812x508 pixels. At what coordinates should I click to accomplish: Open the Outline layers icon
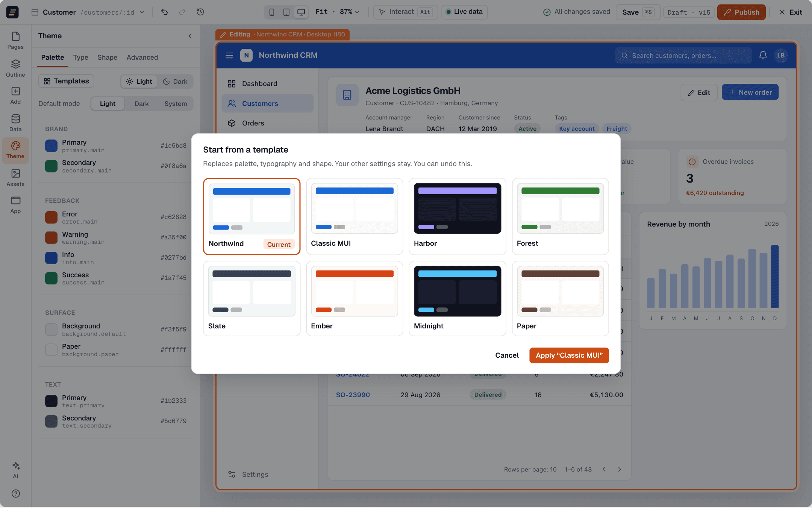15,68
